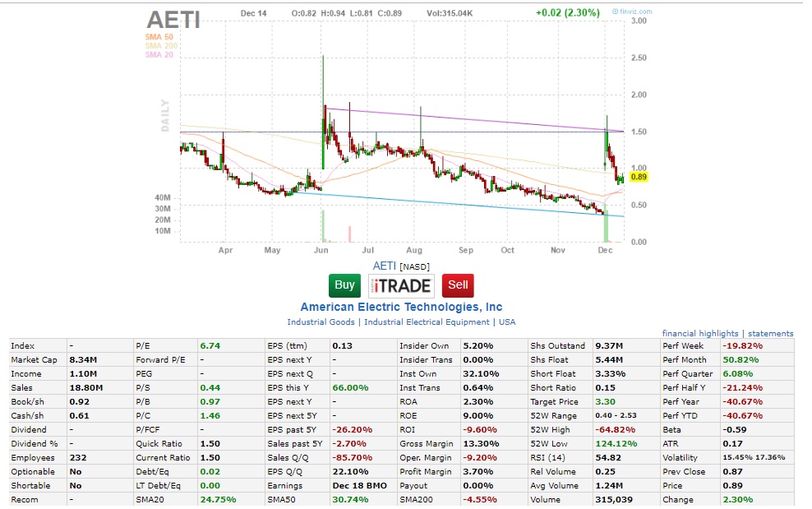Screen dimensions: 812x509
Task: Click the Debt/Eq value 0.02
Action: click(x=210, y=472)
